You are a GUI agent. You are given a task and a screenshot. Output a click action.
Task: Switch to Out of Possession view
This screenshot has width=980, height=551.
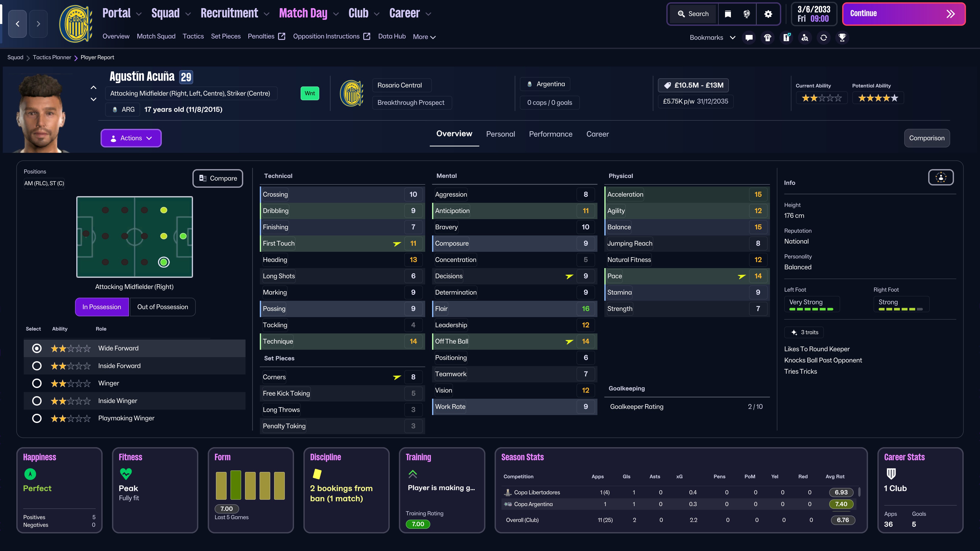(x=163, y=307)
